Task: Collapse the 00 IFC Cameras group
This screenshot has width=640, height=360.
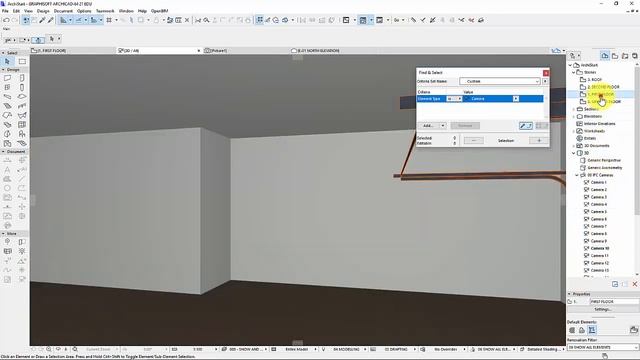Action: tap(577, 175)
